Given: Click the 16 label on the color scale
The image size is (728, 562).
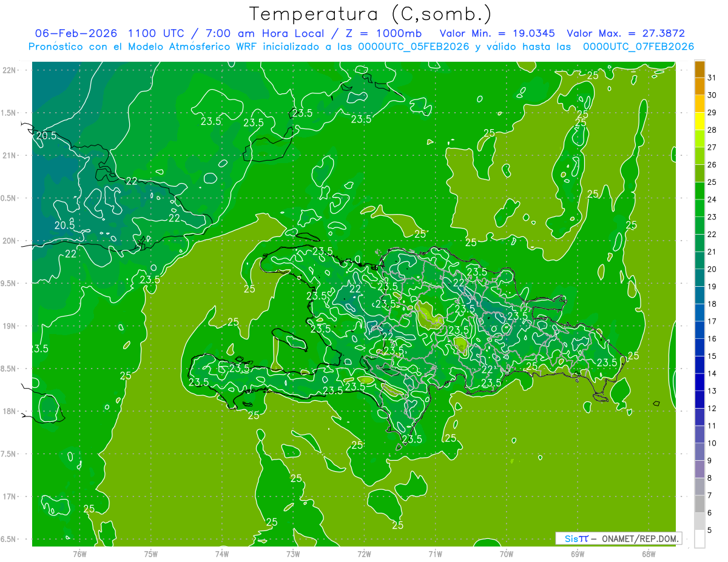Looking at the screenshot, I should [x=712, y=338].
